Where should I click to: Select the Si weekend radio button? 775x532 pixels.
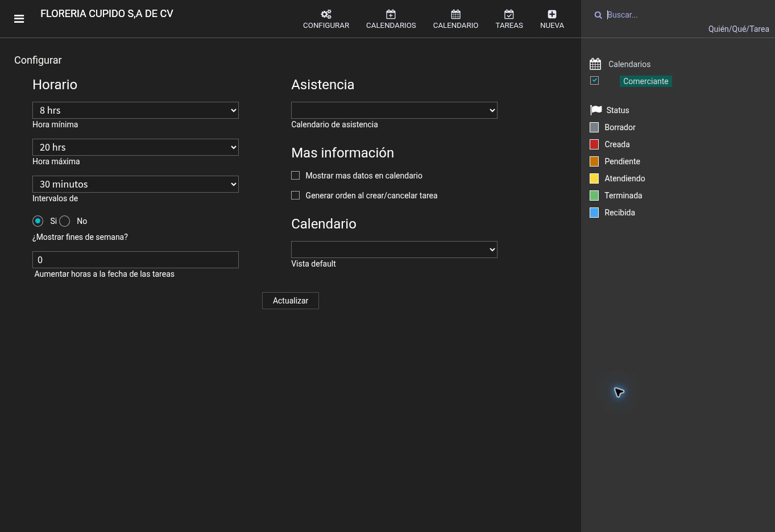tap(38, 221)
